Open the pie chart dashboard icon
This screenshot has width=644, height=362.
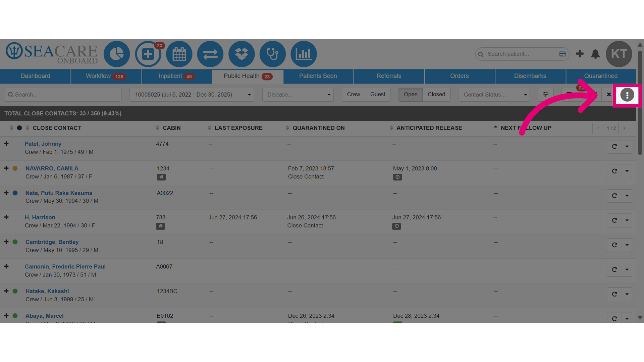(x=117, y=54)
